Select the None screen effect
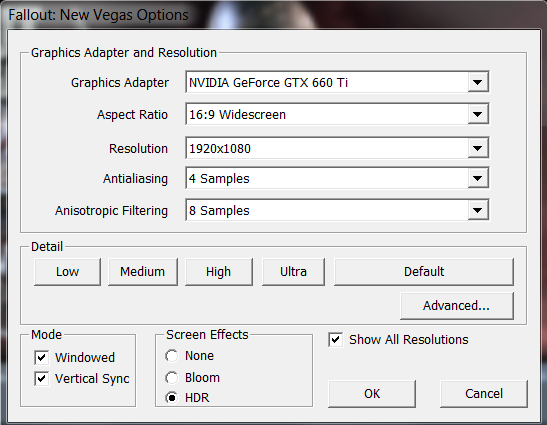 (172, 356)
